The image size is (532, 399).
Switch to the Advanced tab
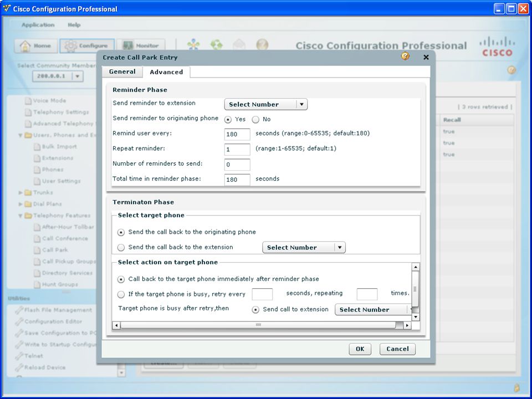click(x=166, y=72)
